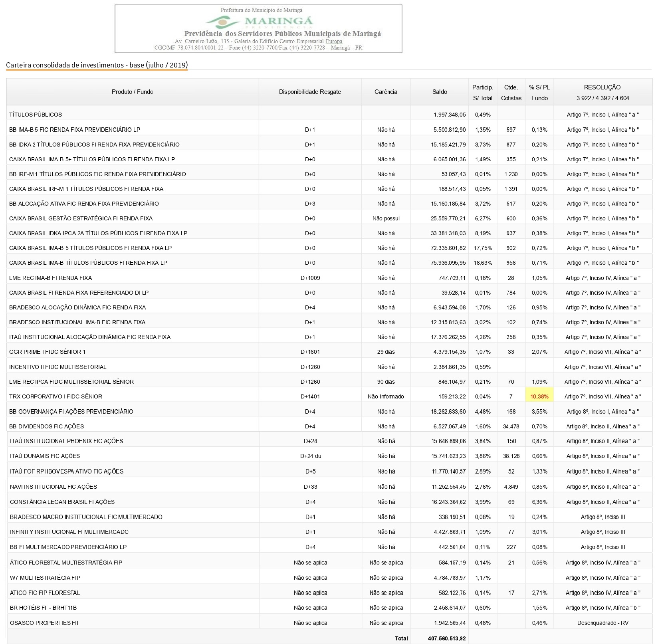The height and width of the screenshot is (644, 658).
Task: Click the yellow highlighted 10,38% cell
Action: tap(539, 396)
